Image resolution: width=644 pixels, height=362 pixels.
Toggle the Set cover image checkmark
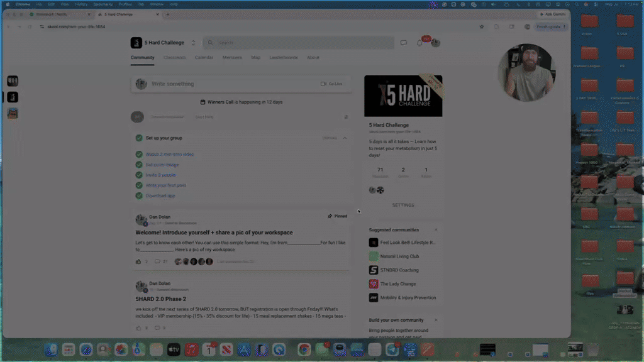click(139, 165)
